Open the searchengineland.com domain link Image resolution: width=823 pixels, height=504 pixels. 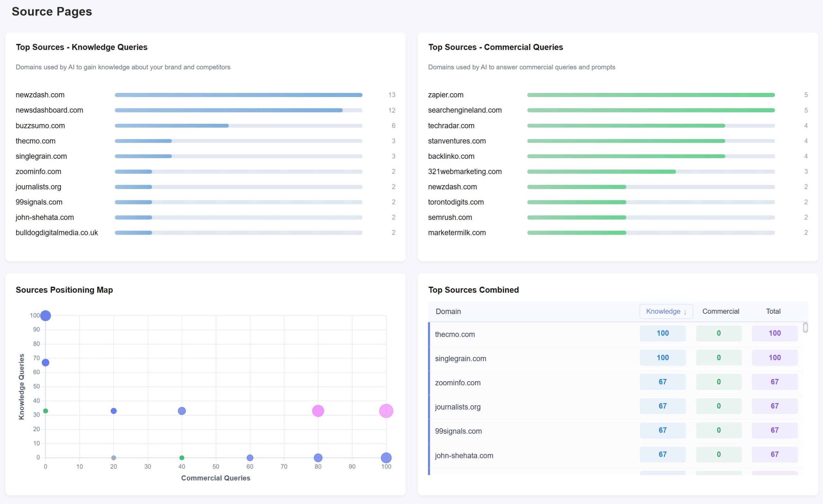(465, 110)
